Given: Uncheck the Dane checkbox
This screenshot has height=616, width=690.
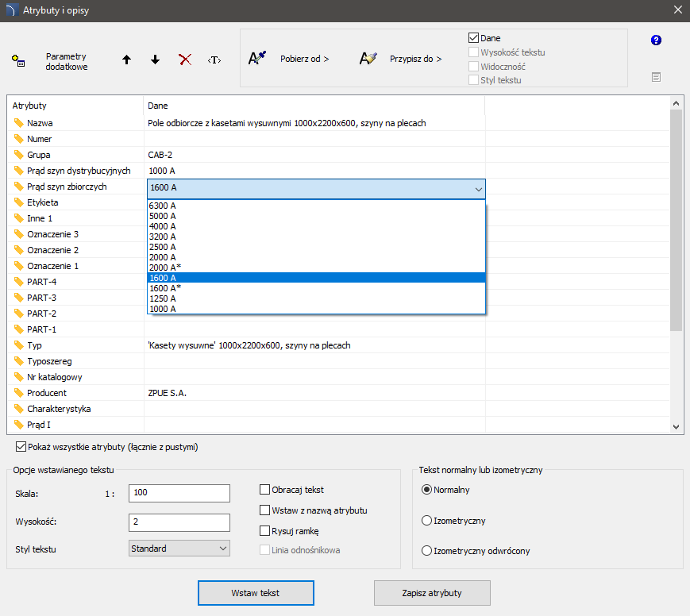Looking at the screenshot, I should pyautogui.click(x=474, y=38).
